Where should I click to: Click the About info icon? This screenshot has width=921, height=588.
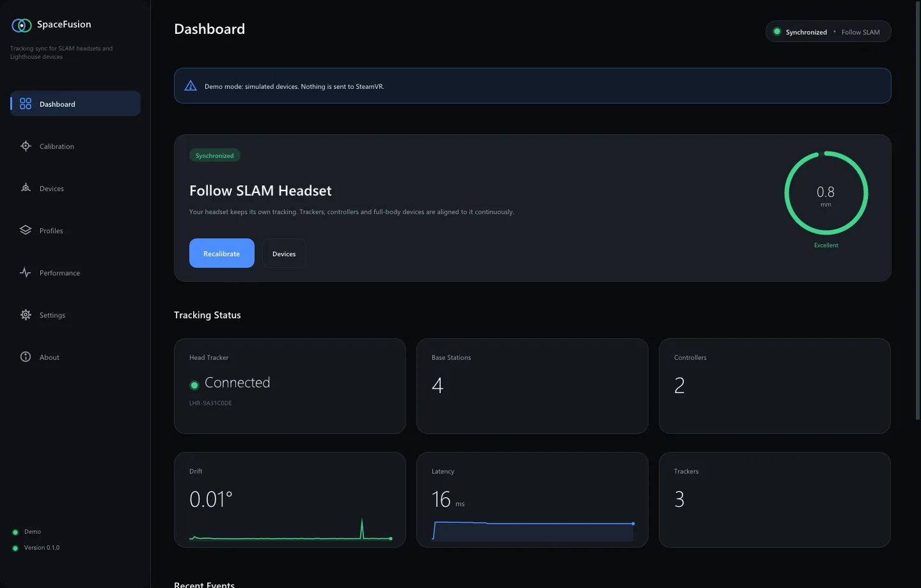tap(26, 357)
